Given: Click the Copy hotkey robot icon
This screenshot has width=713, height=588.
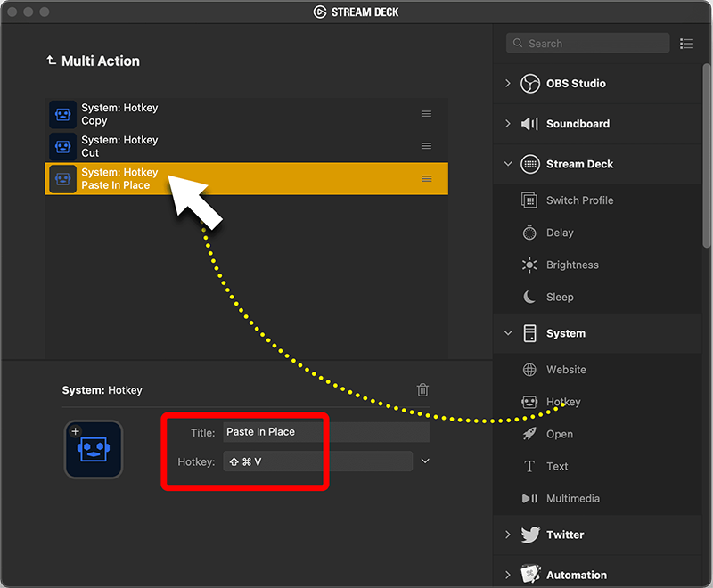Looking at the screenshot, I should click(62, 115).
